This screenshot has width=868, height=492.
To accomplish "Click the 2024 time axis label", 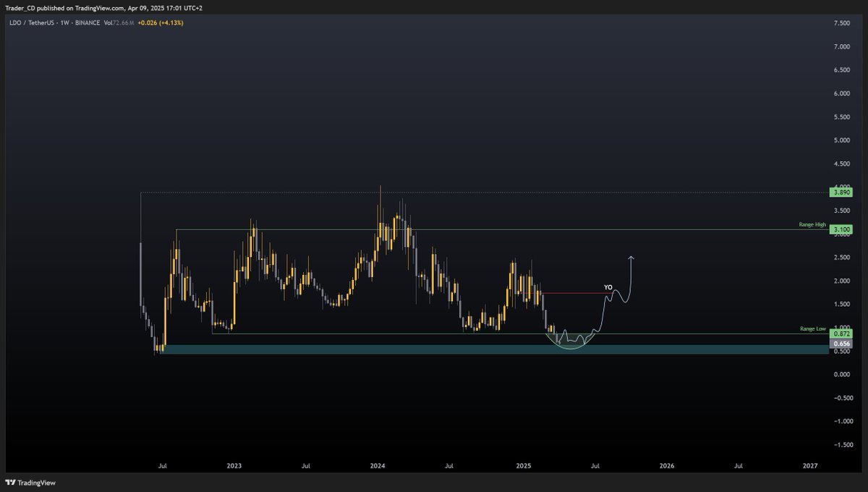I will click(x=378, y=467).
